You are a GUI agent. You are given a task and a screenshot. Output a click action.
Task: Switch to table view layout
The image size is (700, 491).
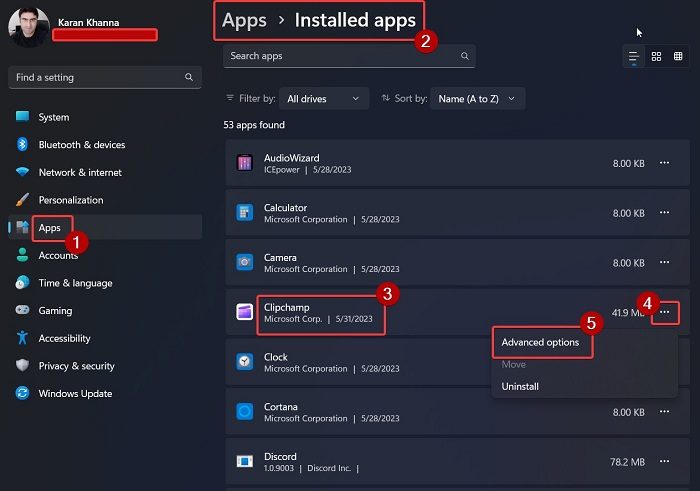pyautogui.click(x=678, y=56)
